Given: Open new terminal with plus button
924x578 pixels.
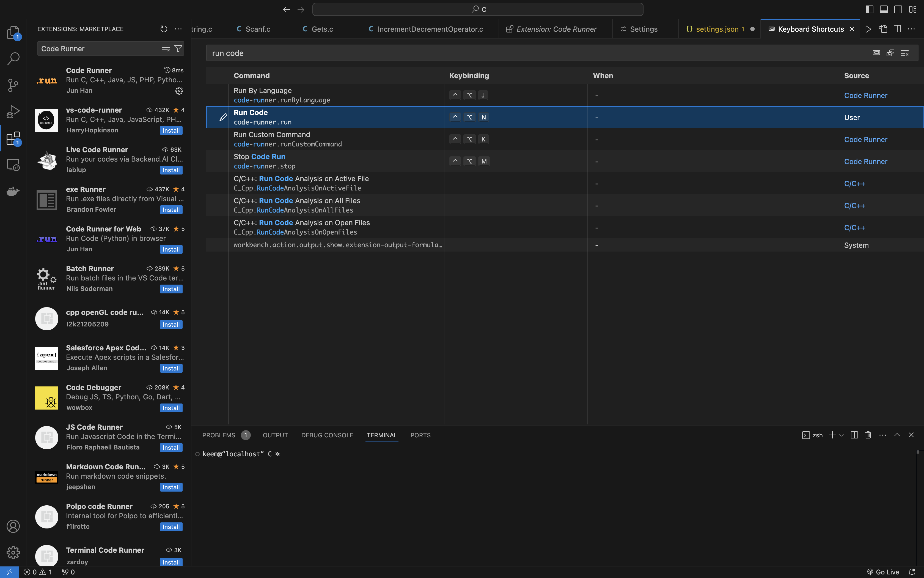Looking at the screenshot, I should pos(832,435).
